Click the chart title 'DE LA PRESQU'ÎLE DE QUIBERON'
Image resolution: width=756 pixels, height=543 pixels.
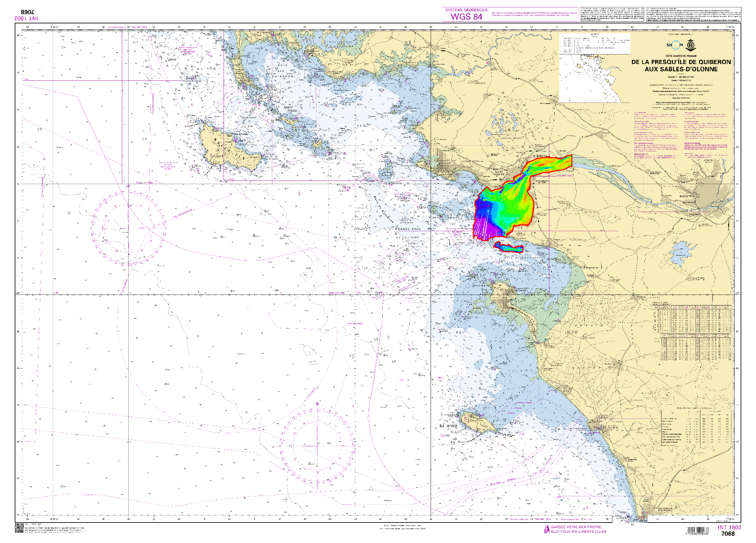[681, 62]
